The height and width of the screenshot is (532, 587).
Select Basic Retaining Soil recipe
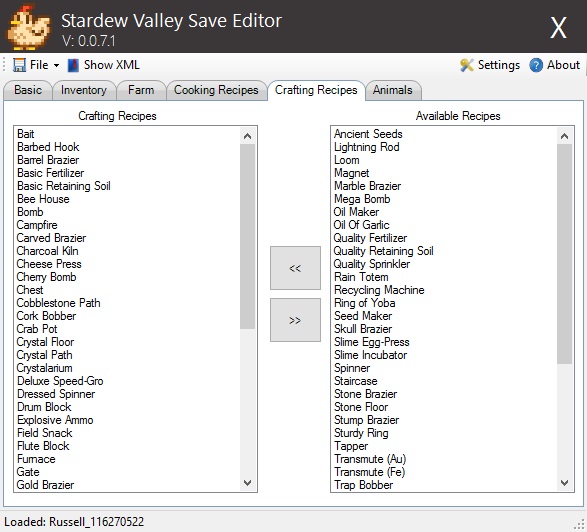click(64, 186)
